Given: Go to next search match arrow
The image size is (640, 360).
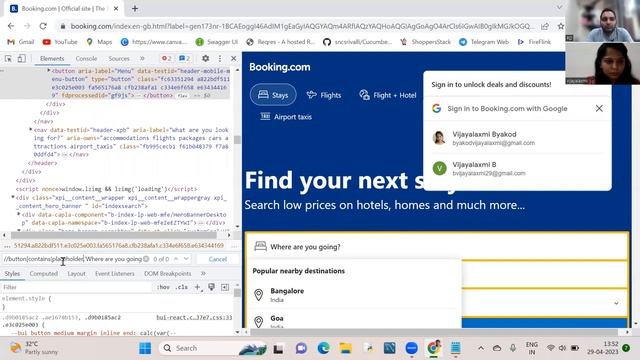Looking at the screenshot, I should click(x=186, y=259).
